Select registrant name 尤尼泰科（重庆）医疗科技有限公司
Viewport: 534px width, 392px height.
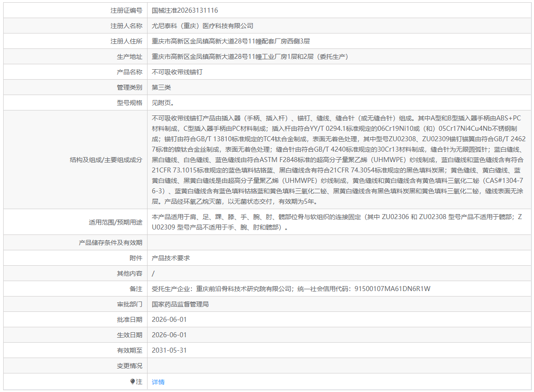click(203, 26)
